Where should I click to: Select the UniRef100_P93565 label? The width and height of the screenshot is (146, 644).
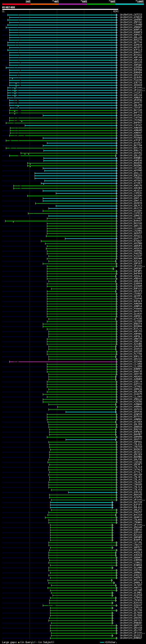click(131, 138)
